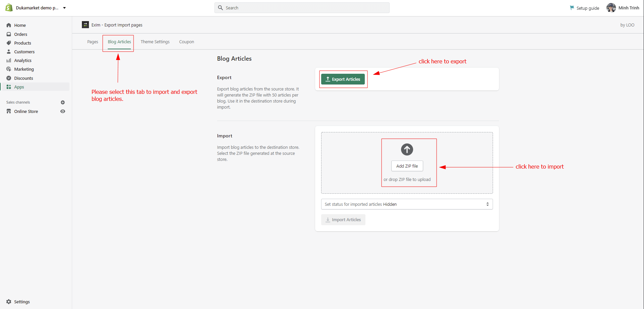Viewport: 644px width, 309px height.
Task: Click the Add ZIP file button
Action: (407, 166)
